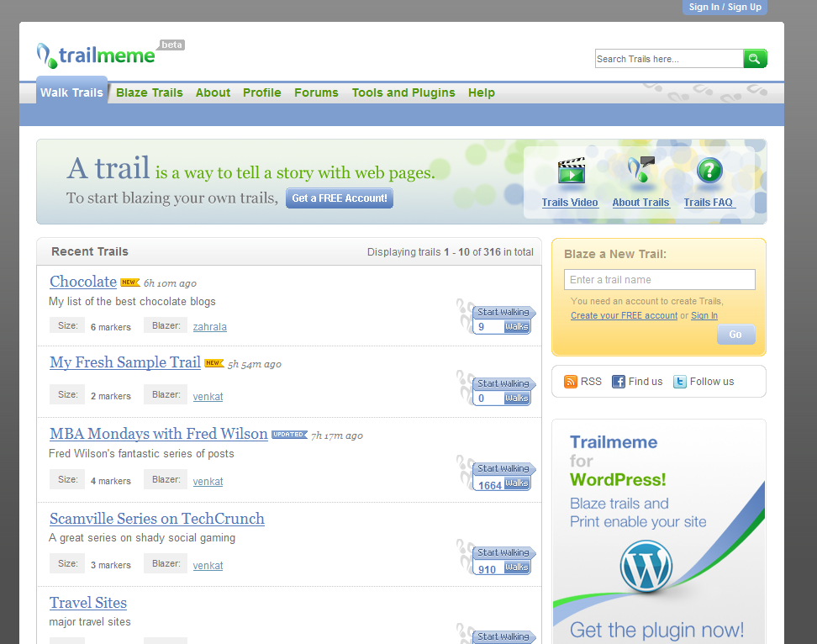Click the NEW badge beside Chocolate
This screenshot has height=644, width=817.
tap(129, 282)
